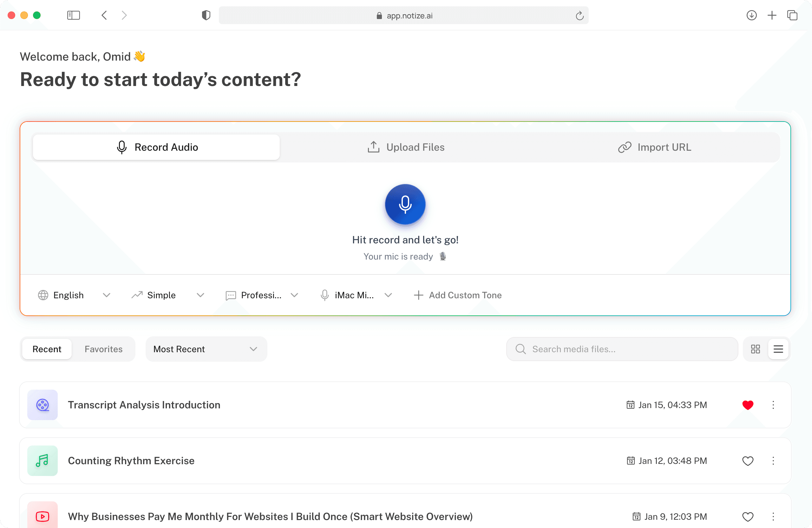This screenshot has width=812, height=528.
Task: Open the Most Recent sort dropdown
Action: pos(206,349)
